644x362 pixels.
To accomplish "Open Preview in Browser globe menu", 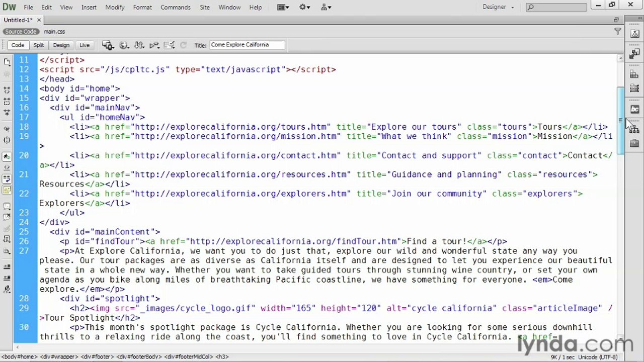I will (x=124, y=45).
